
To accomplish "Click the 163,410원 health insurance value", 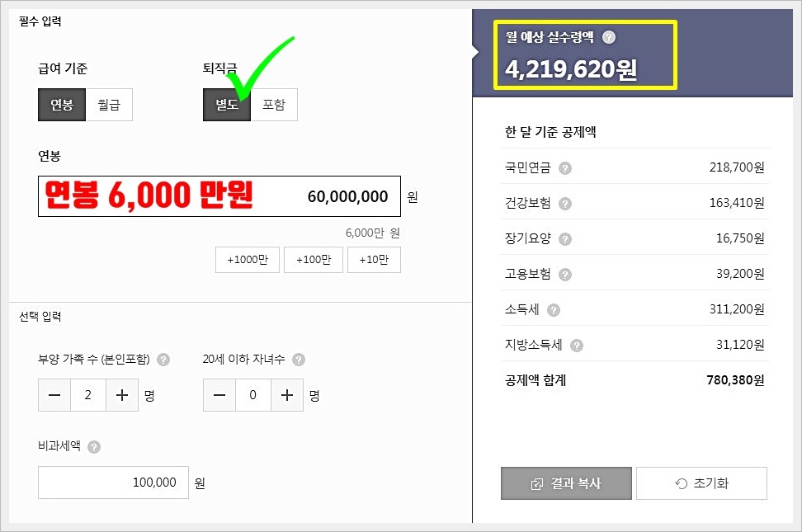I will click(x=737, y=203).
